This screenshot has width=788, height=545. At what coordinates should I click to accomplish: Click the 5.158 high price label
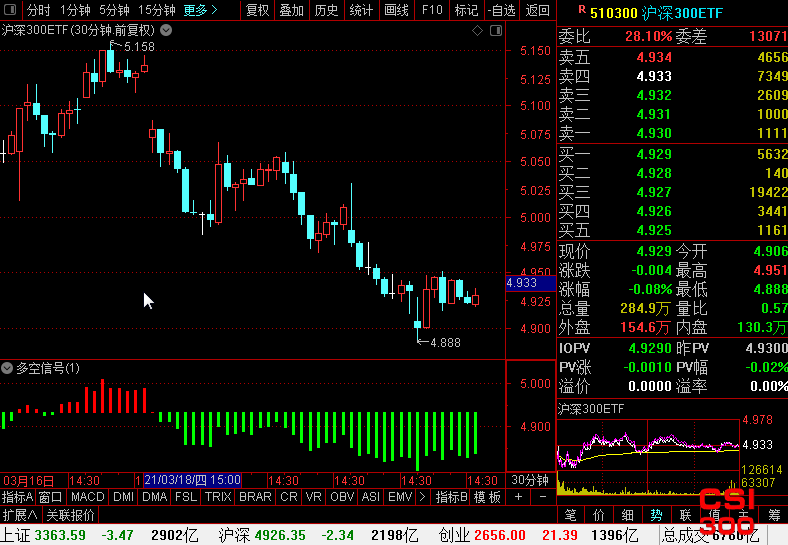139,47
